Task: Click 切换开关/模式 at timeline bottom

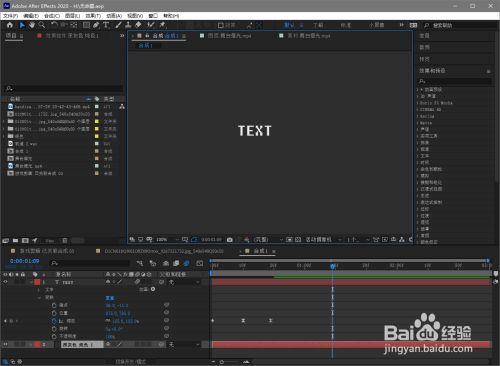Action: [x=130, y=361]
